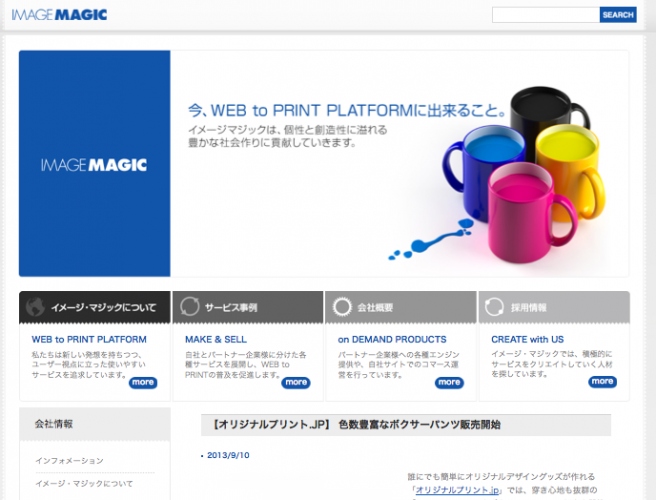
Task: Open the サービス事例 tab
Action: click(248, 308)
